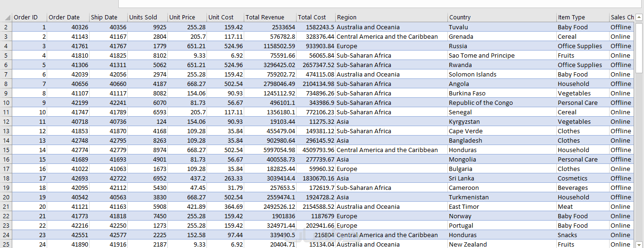644x248 pixels.
Task: Click the vertical scrollbar thumb
Action: coord(639,47)
